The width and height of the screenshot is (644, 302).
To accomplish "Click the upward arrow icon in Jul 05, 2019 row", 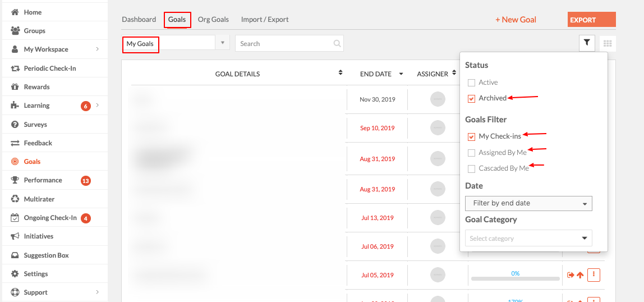I will (x=580, y=275).
